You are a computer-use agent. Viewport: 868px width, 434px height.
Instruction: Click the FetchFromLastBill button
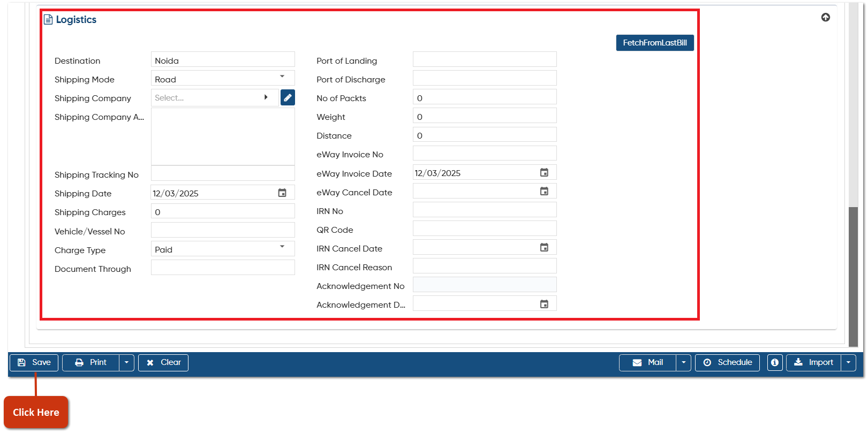[655, 43]
